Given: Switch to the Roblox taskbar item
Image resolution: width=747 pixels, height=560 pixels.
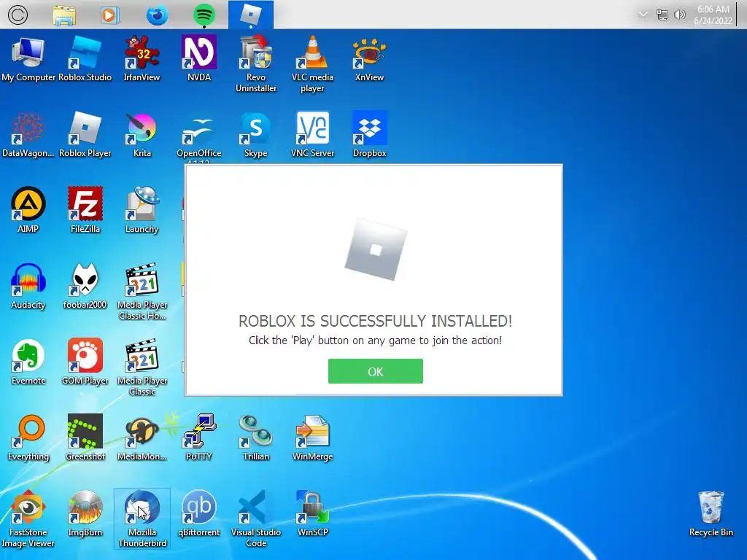Looking at the screenshot, I should click(x=251, y=15).
